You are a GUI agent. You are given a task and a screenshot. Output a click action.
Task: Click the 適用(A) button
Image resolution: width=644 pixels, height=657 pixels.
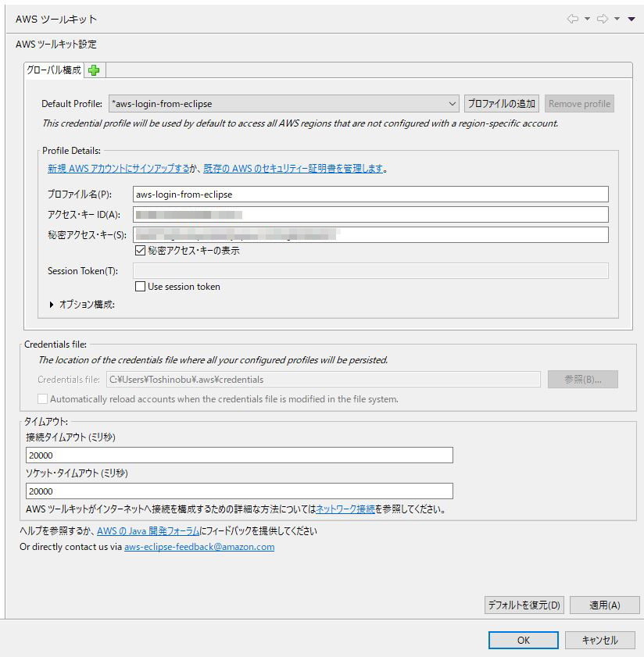pos(605,605)
